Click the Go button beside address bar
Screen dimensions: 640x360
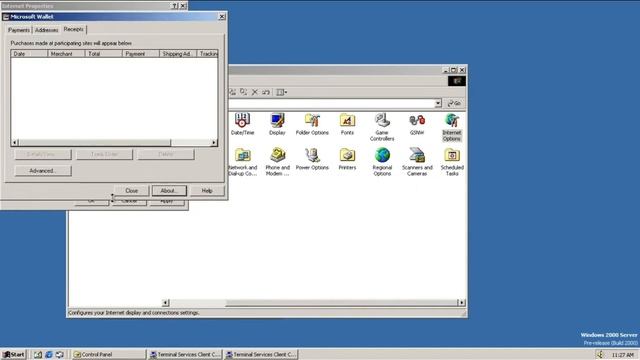pos(454,103)
